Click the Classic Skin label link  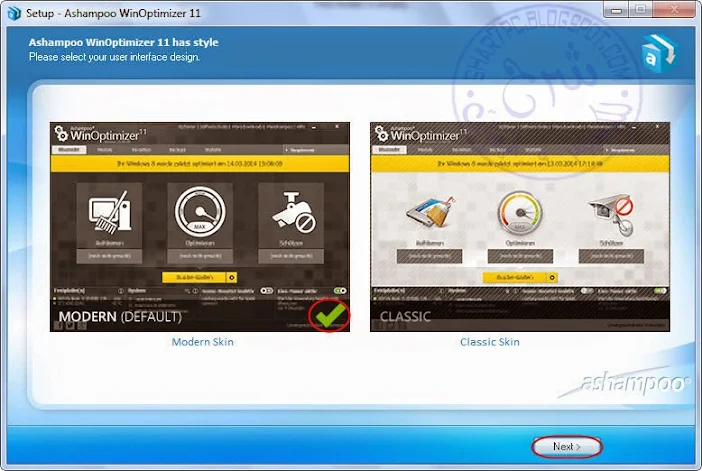point(490,342)
